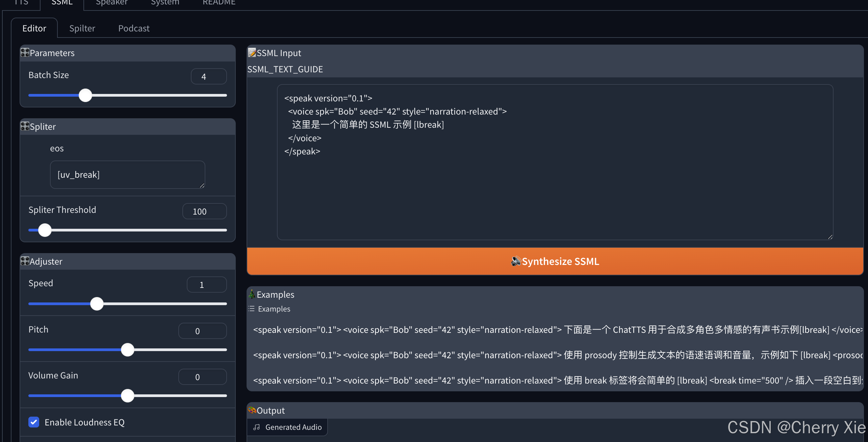Click the Generated Audio music note icon
868x442 pixels.
coord(257,427)
